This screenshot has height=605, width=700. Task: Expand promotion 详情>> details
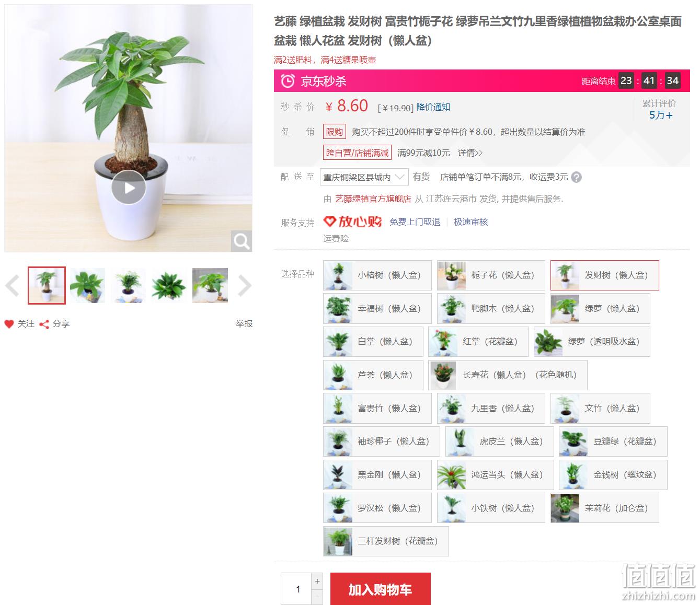[x=470, y=153]
